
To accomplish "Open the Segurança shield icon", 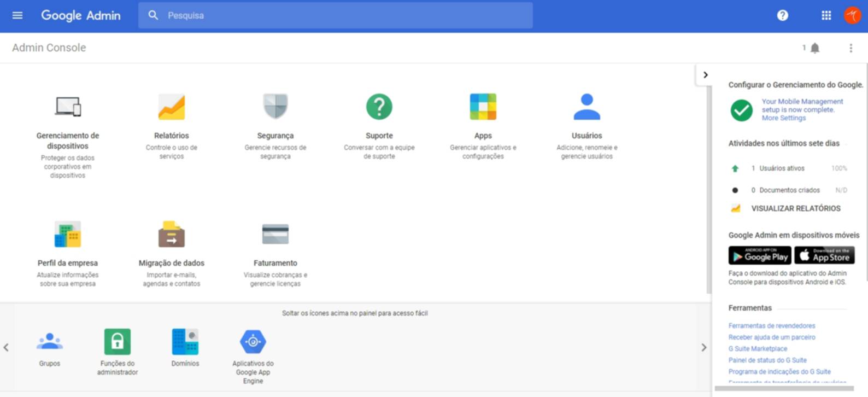I will point(275,106).
